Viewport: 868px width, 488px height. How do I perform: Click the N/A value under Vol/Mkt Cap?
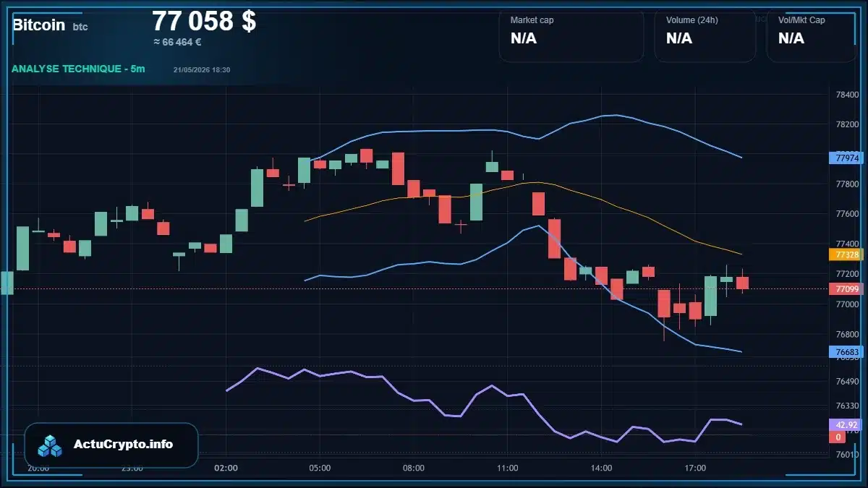(x=791, y=38)
